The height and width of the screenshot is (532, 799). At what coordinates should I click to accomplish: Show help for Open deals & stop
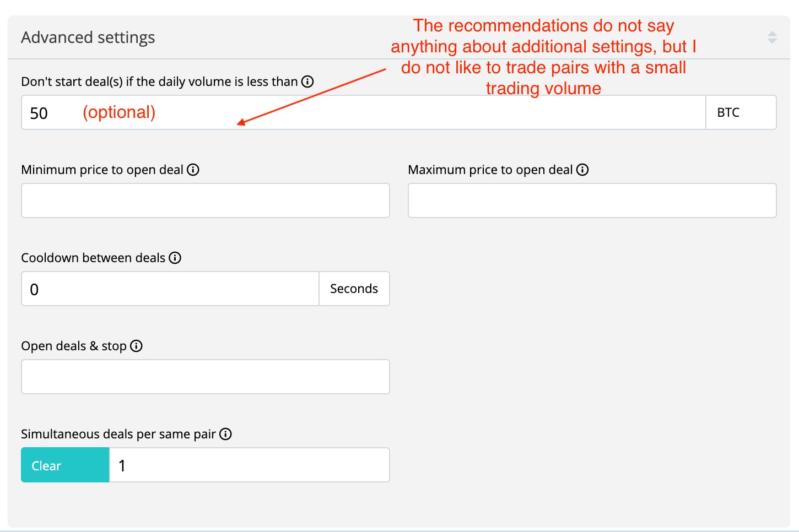(x=136, y=346)
